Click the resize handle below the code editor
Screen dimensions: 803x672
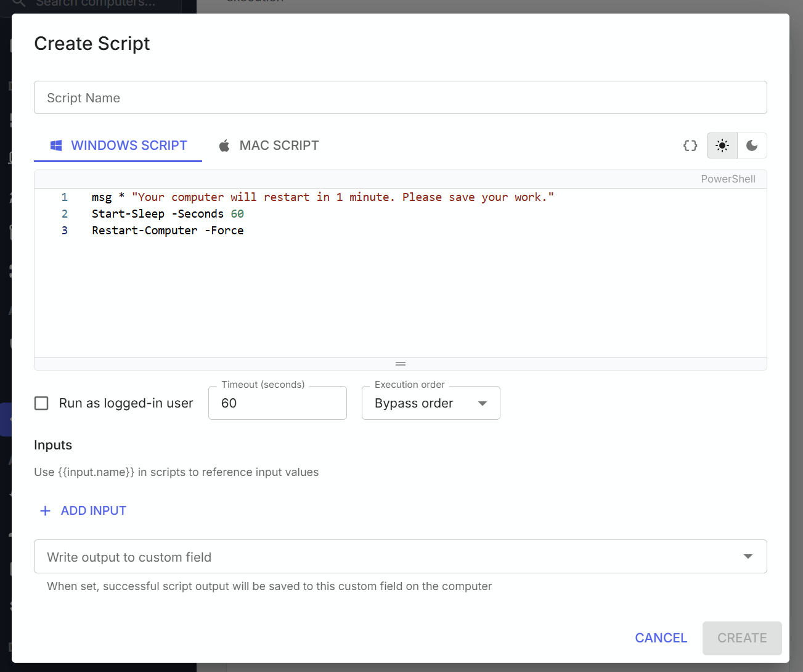click(400, 364)
